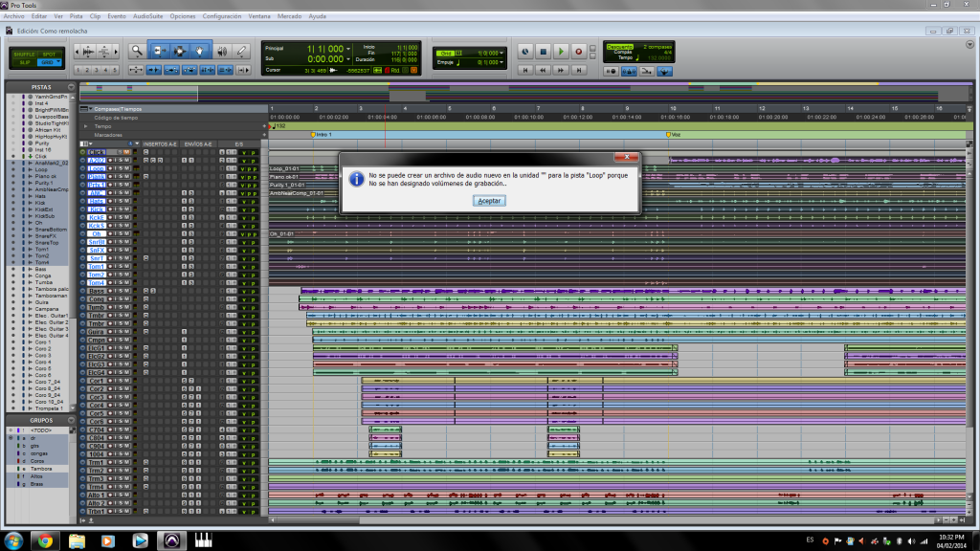Image resolution: width=980 pixels, height=551 pixels.
Task: Toggle SLIP edit mode
Action: click(25, 62)
